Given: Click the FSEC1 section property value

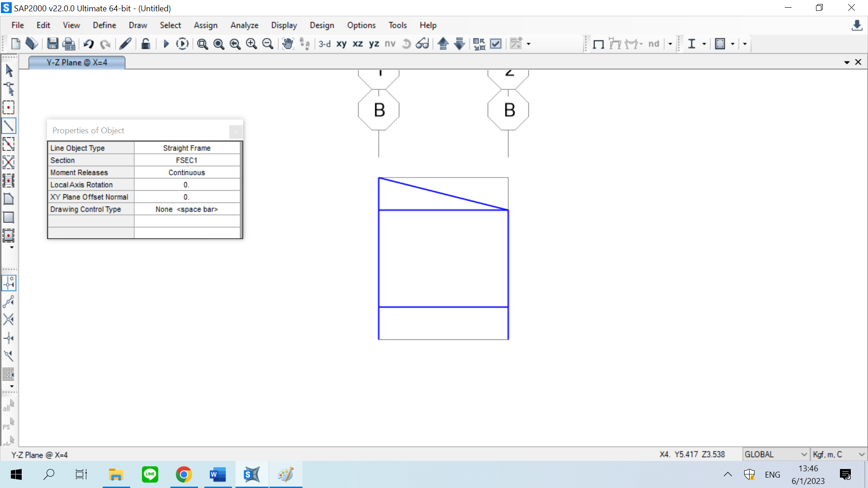Looking at the screenshot, I should (x=187, y=160).
